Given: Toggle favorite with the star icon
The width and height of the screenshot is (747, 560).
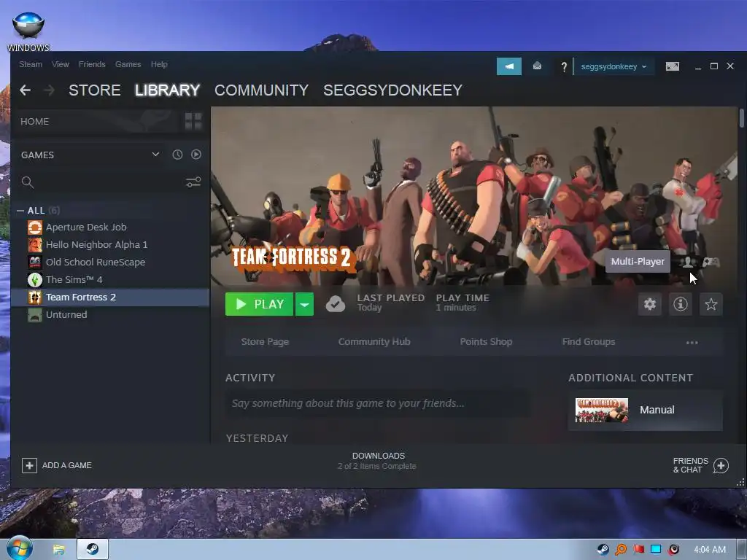Looking at the screenshot, I should click(711, 304).
